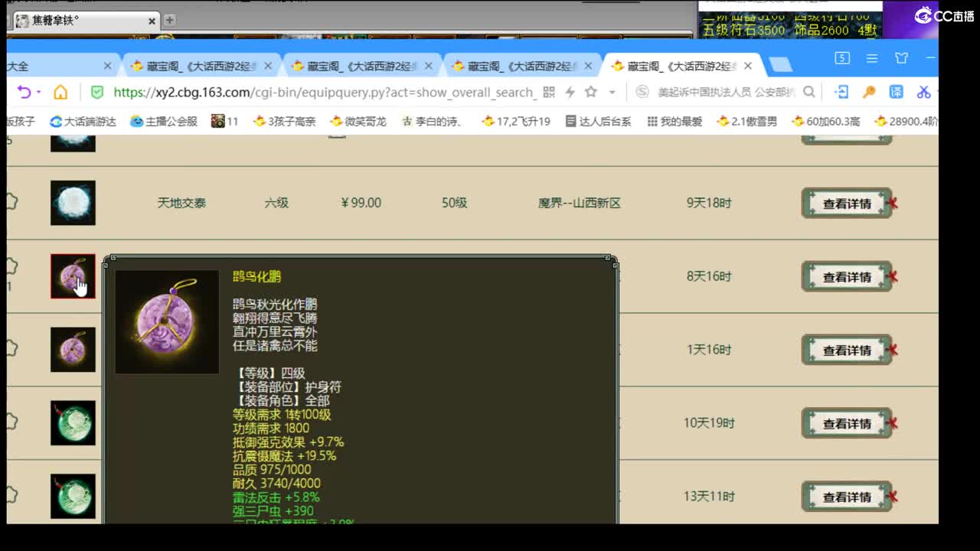Favorite the 10天19时 row star icon

tap(11, 421)
